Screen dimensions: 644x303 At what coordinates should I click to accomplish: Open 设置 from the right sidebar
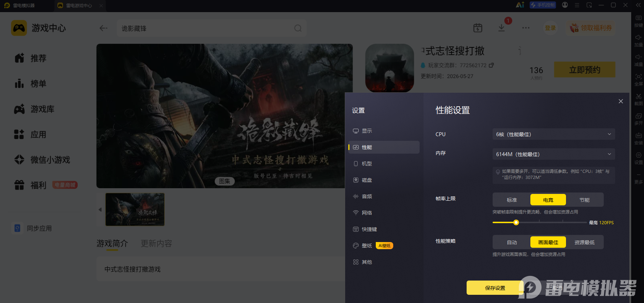pyautogui.click(x=638, y=158)
